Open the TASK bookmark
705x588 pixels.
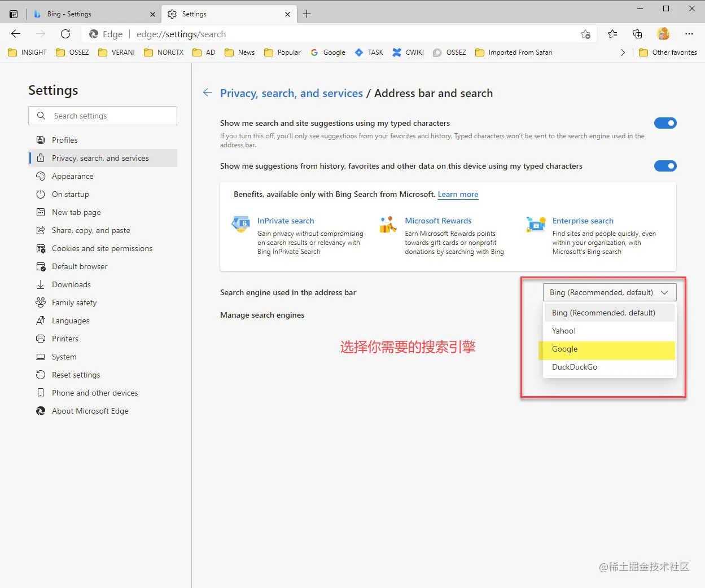369,52
